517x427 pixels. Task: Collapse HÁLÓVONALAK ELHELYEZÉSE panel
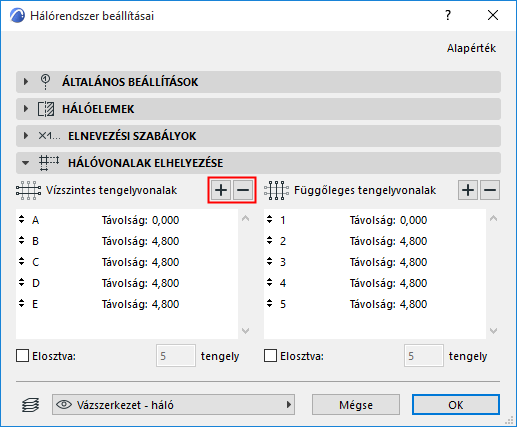(x=25, y=163)
